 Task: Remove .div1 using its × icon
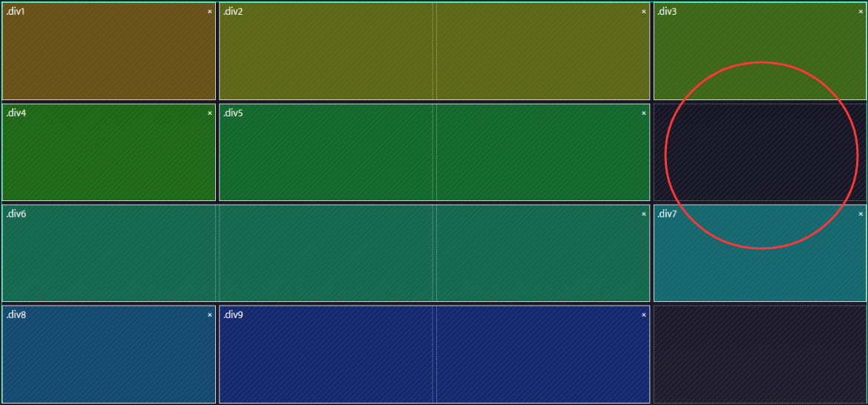click(209, 12)
